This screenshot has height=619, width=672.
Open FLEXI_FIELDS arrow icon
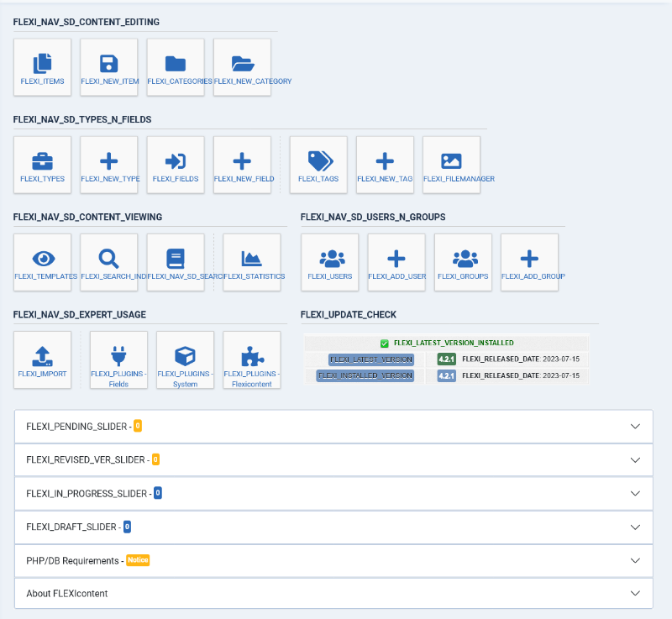tap(176, 161)
